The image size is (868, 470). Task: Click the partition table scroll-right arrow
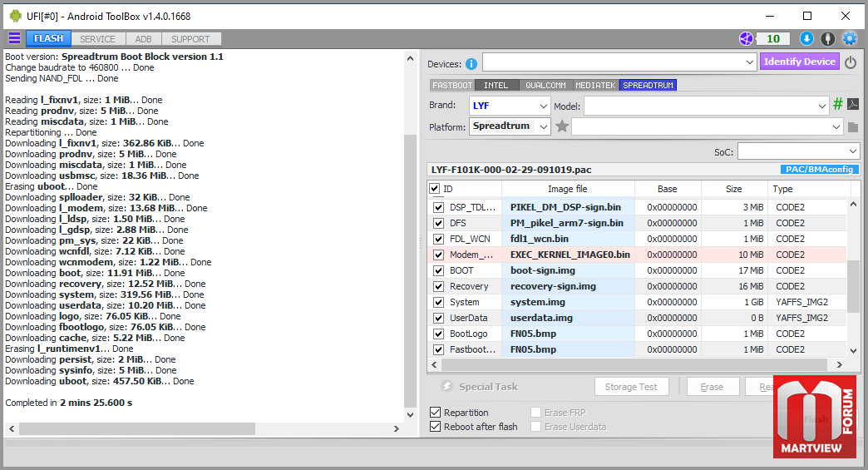pyautogui.click(x=839, y=365)
